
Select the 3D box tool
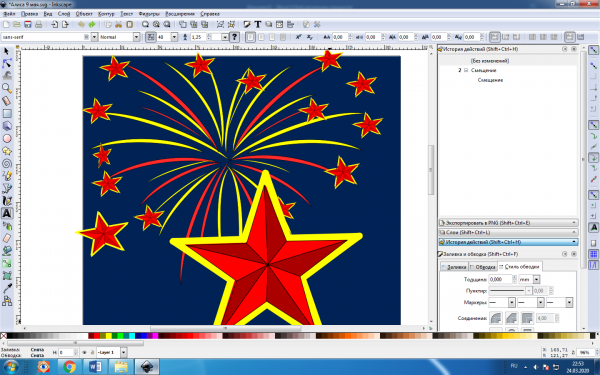(7, 126)
